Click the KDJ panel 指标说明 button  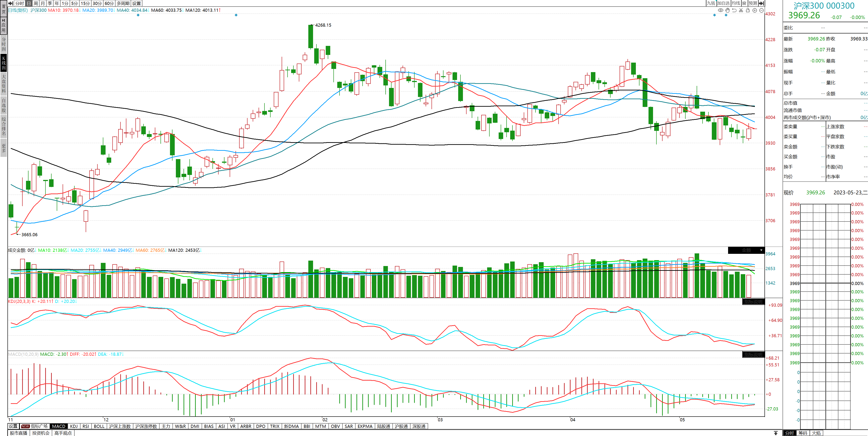[753, 302]
